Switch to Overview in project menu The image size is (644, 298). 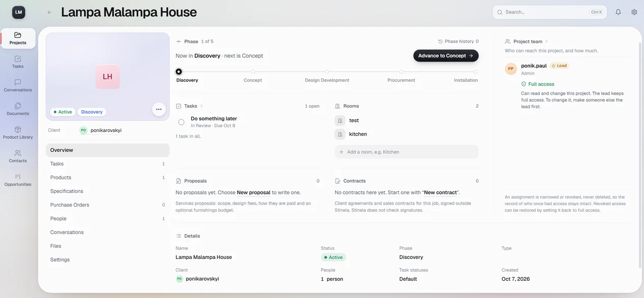point(108,150)
